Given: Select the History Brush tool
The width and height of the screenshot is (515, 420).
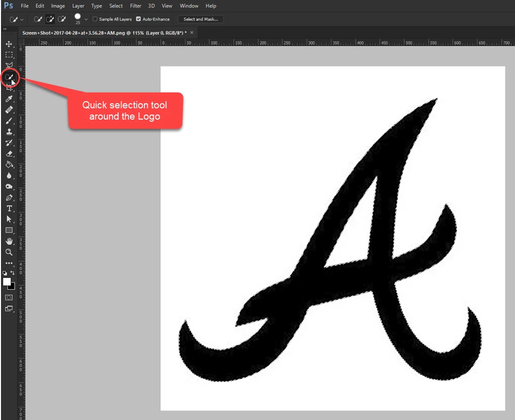Looking at the screenshot, I should (x=9, y=143).
